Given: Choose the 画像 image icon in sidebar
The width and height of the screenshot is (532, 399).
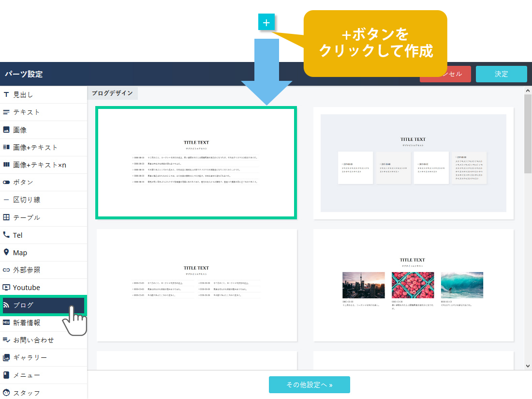Looking at the screenshot, I should pyautogui.click(x=6, y=130).
